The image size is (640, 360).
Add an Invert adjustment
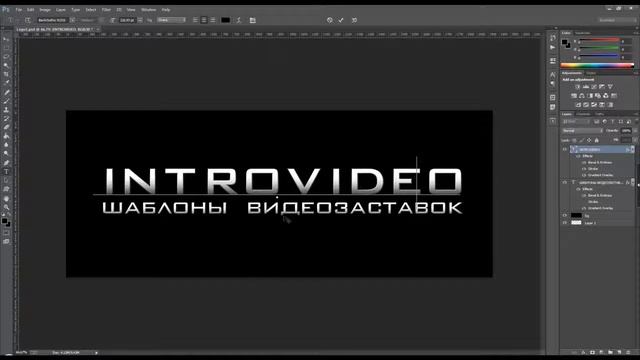(x=578, y=105)
